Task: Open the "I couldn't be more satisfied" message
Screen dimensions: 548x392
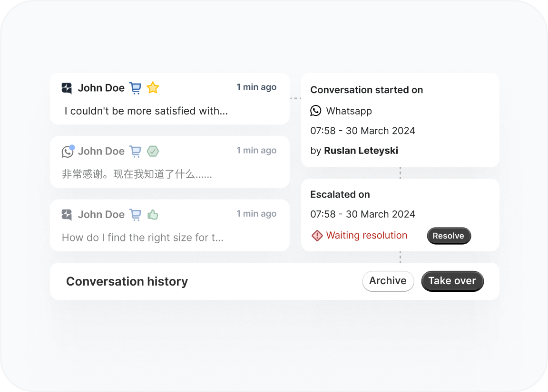Action: [x=147, y=111]
